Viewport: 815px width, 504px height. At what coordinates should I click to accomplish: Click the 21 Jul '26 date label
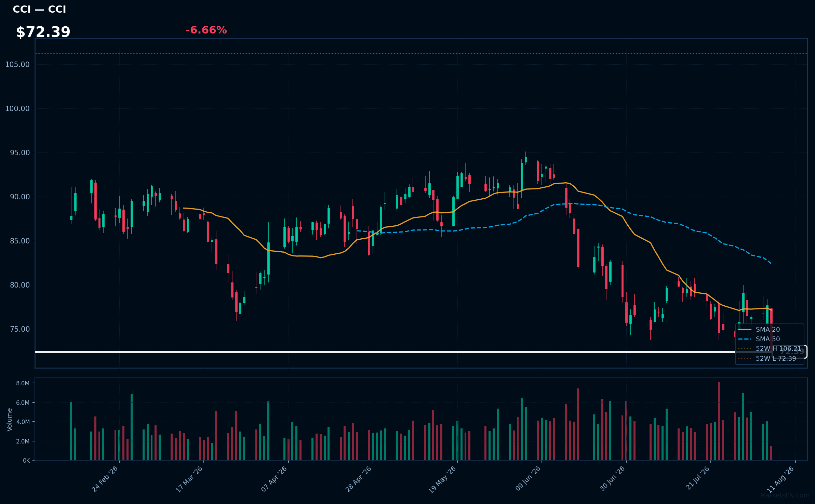(x=697, y=478)
